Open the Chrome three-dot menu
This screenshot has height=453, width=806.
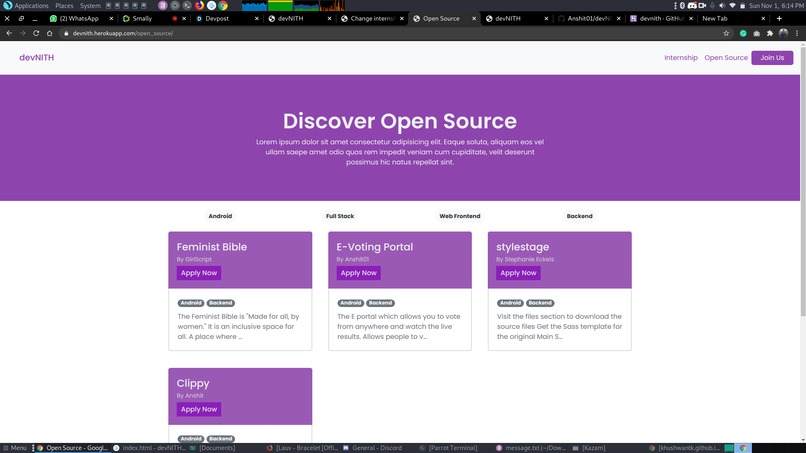[797, 33]
